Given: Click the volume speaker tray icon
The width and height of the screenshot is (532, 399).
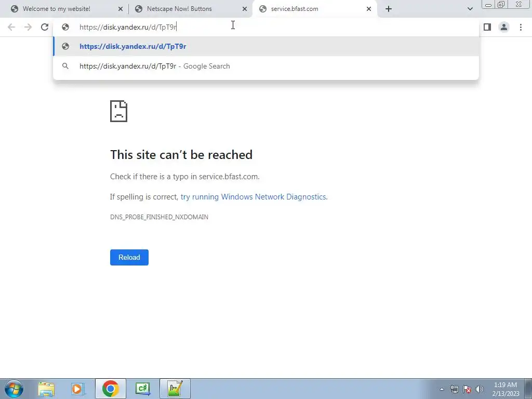Looking at the screenshot, I should 480,389.
